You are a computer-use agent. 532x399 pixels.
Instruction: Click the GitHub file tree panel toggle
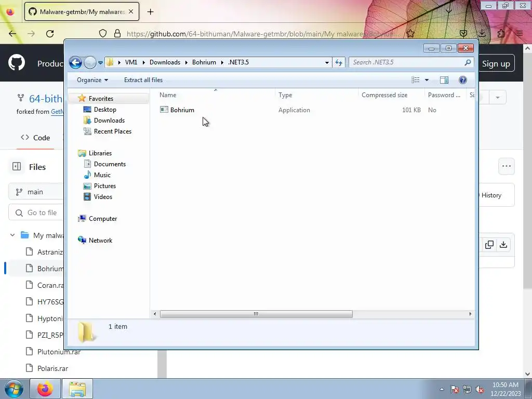point(17,167)
